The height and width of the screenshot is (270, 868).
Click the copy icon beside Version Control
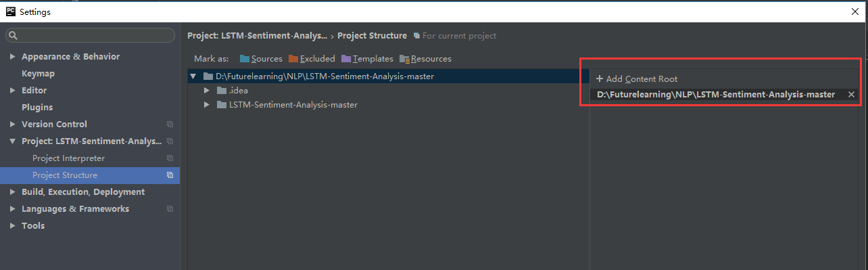click(170, 125)
